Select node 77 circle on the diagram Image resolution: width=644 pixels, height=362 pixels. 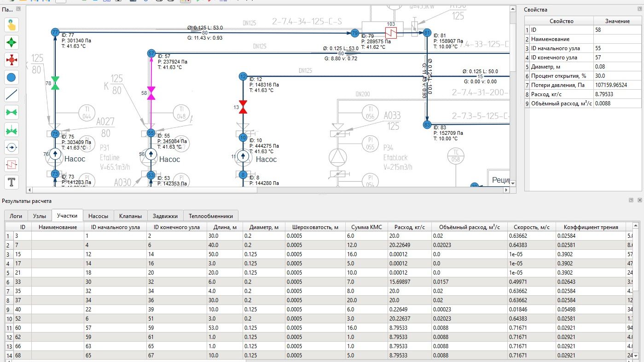[x=55, y=32]
